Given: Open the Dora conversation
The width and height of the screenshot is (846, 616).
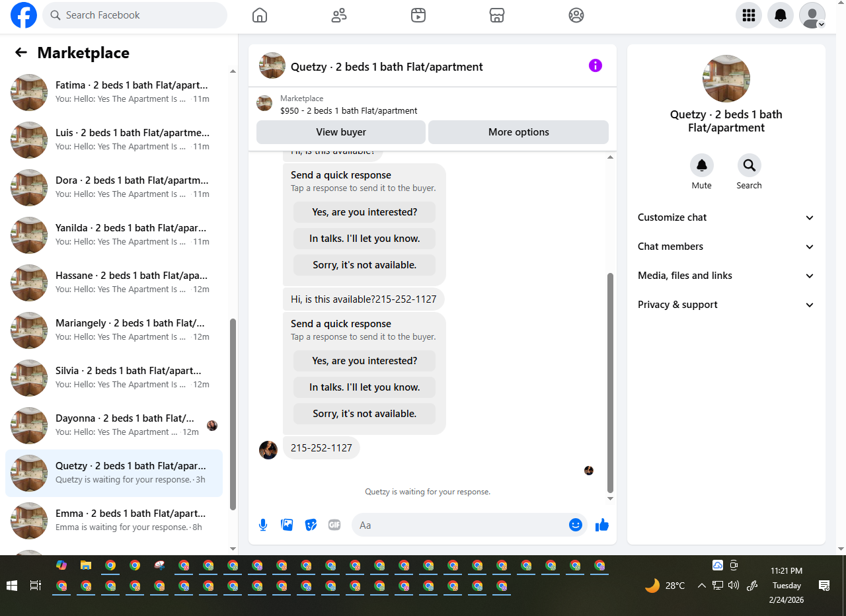Looking at the screenshot, I should [114, 188].
